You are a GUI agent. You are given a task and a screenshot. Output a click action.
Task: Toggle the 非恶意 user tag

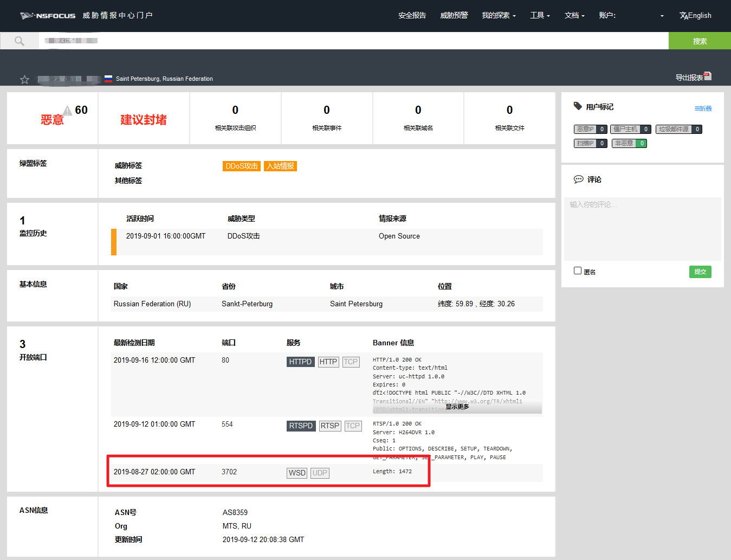pyautogui.click(x=629, y=143)
